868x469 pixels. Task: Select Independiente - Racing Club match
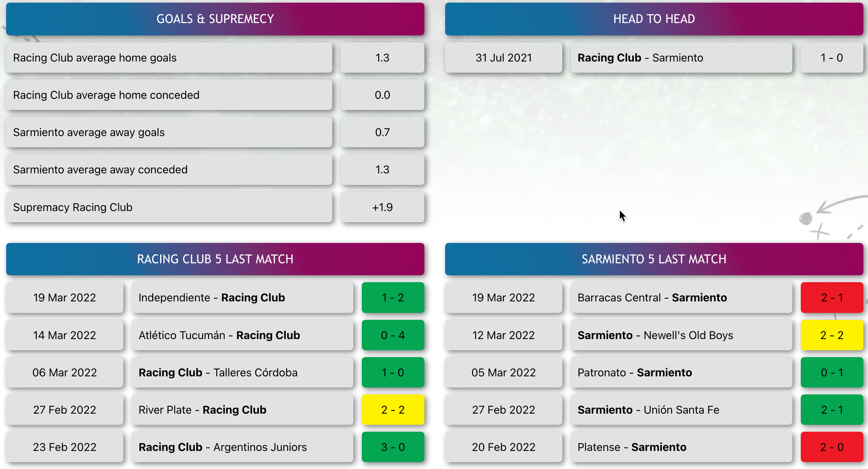[242, 298]
